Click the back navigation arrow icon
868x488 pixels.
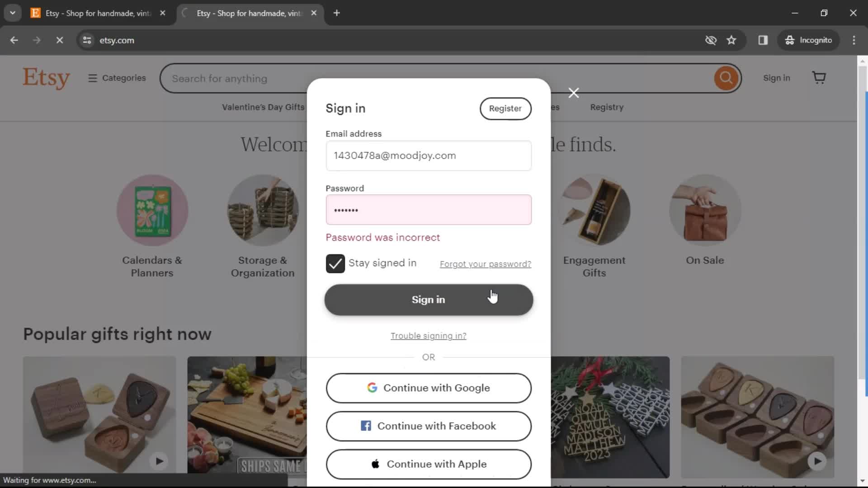coord(14,40)
